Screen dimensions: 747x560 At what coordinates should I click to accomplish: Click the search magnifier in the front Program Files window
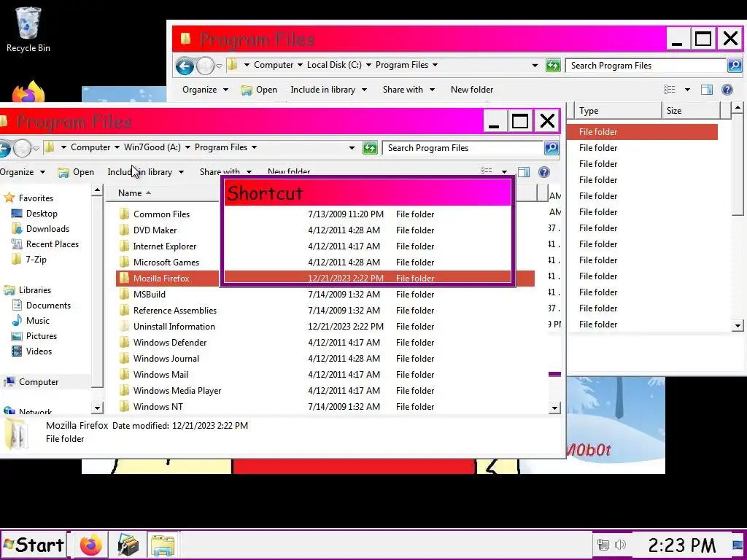[x=551, y=147]
